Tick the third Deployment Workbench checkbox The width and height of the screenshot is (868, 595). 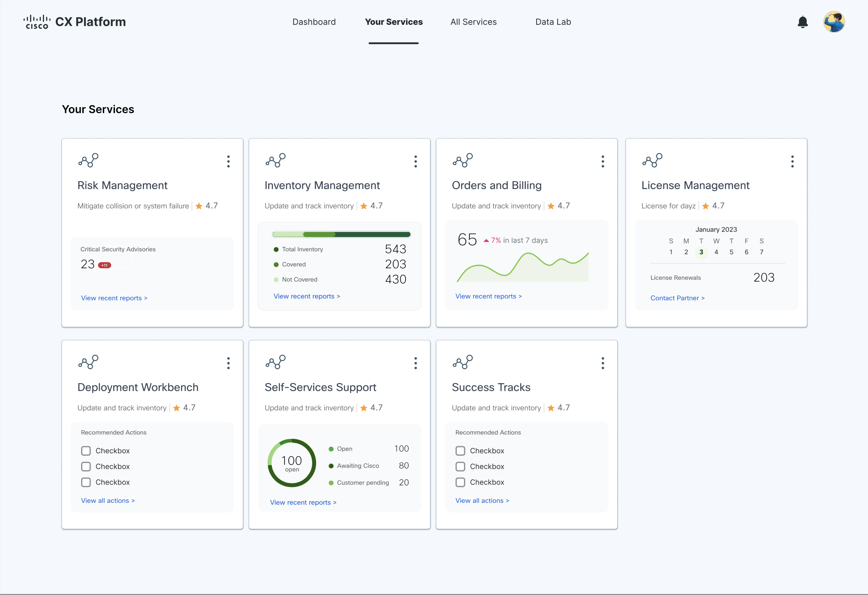pos(86,482)
